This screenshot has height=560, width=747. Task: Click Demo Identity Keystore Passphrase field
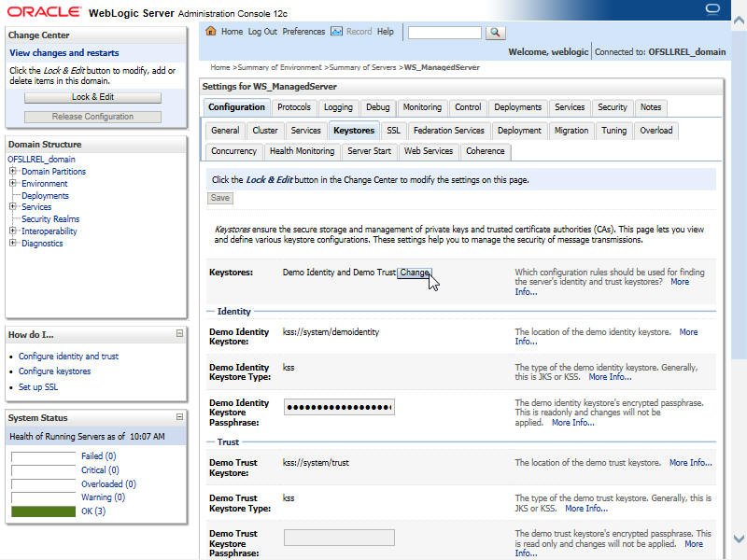[x=339, y=407]
